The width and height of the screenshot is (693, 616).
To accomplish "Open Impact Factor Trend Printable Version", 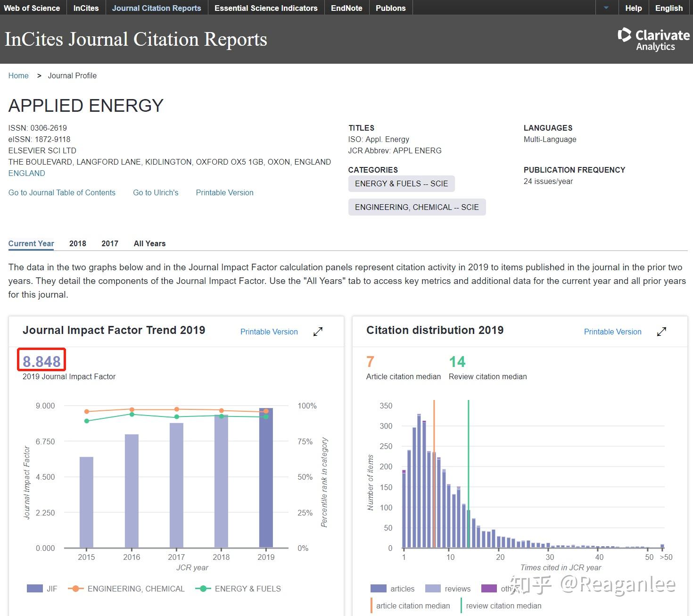I will [269, 332].
